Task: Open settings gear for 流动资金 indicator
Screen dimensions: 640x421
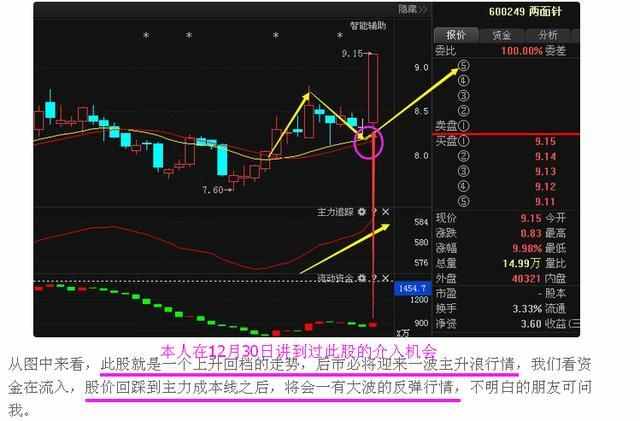Action: click(362, 277)
